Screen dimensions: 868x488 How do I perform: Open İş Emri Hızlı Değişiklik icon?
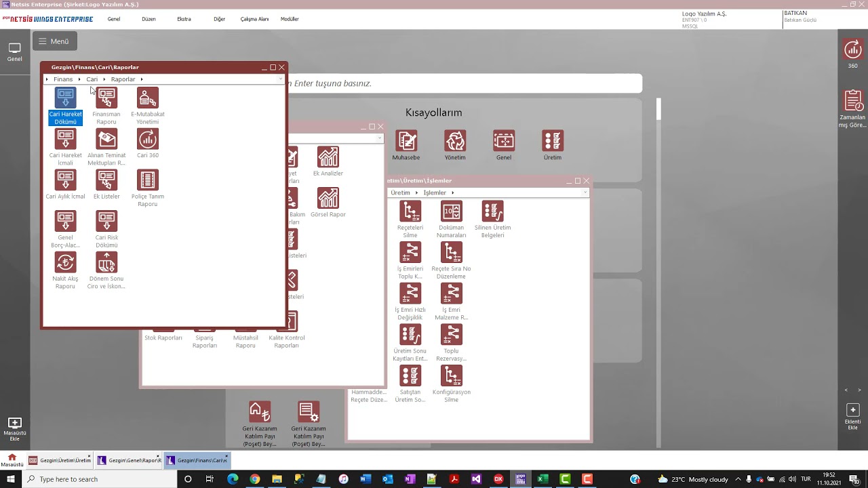tap(410, 293)
